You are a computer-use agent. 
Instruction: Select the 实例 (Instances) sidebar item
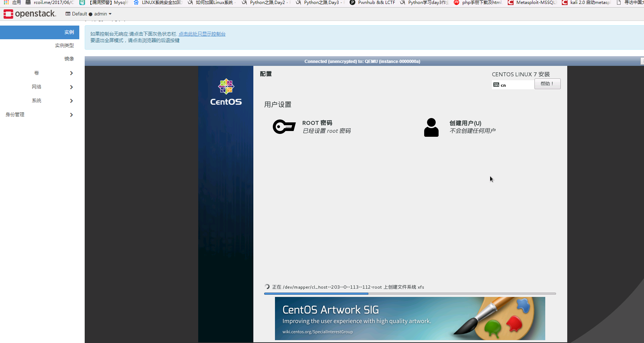[x=40, y=32]
